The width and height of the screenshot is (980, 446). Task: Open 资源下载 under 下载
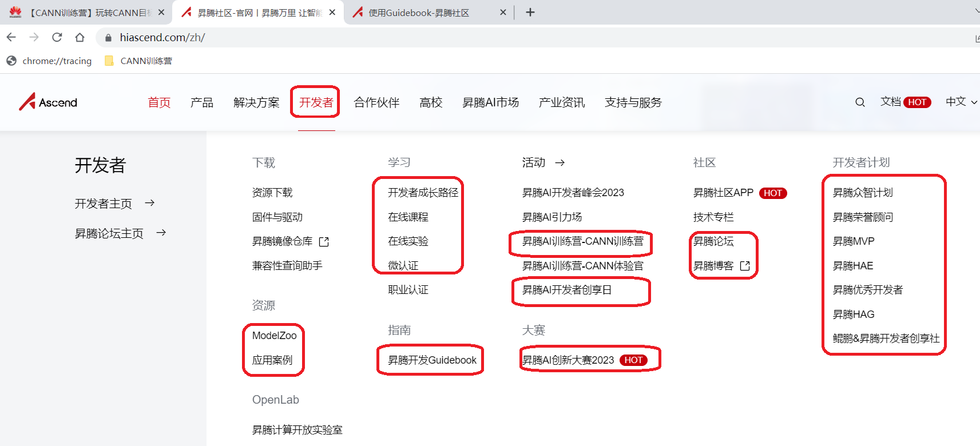click(272, 193)
